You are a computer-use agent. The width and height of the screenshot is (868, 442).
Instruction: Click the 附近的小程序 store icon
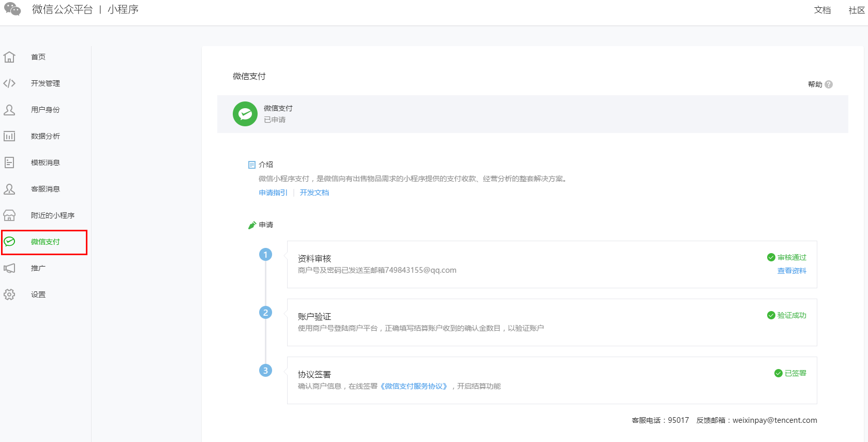tap(9, 215)
